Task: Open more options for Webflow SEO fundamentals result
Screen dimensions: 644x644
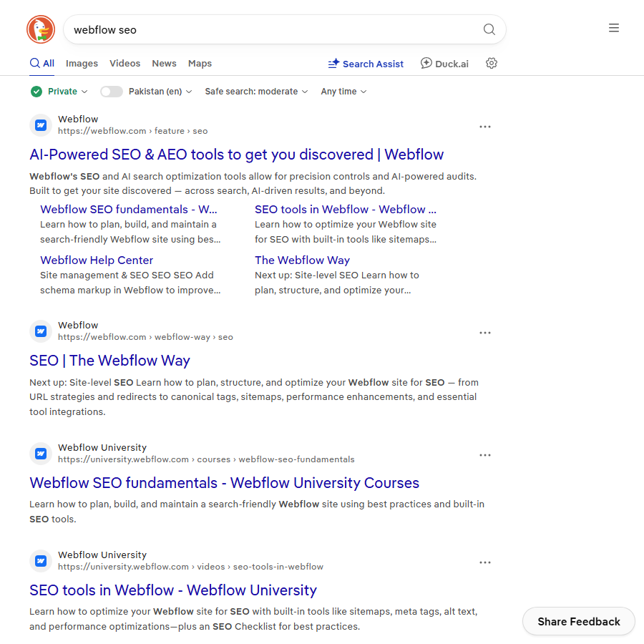Action: coord(485,456)
